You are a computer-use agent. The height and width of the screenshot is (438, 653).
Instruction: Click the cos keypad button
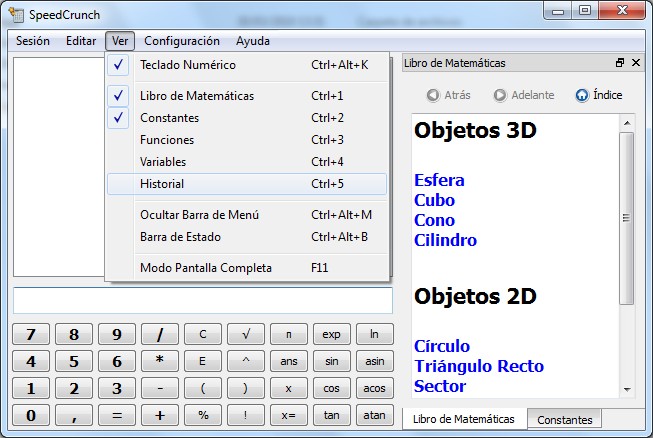[331, 388]
